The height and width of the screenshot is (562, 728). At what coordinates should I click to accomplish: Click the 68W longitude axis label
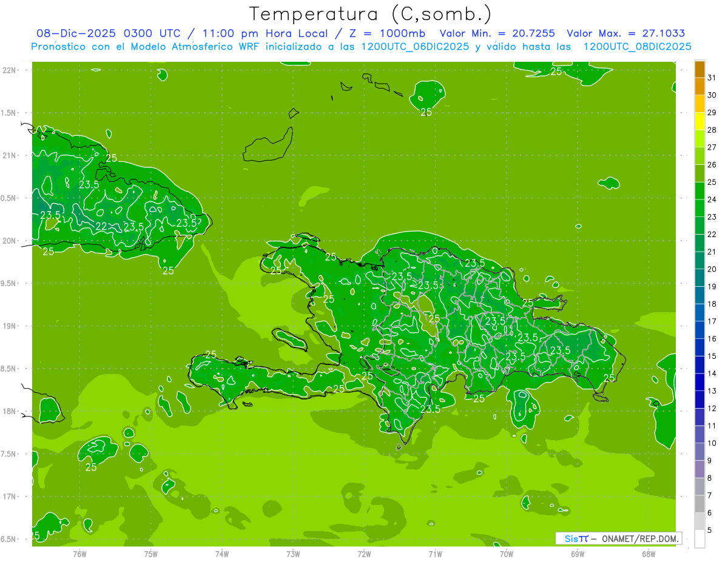click(x=649, y=554)
